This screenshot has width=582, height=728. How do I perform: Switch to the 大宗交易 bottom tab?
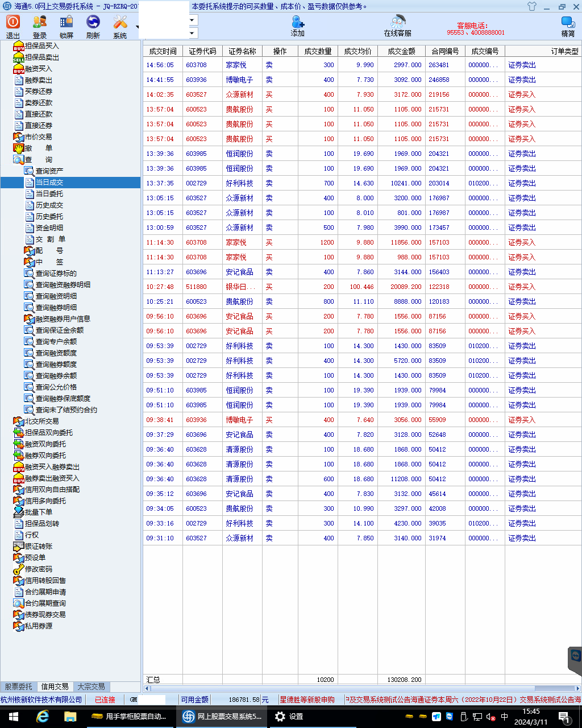(91, 686)
